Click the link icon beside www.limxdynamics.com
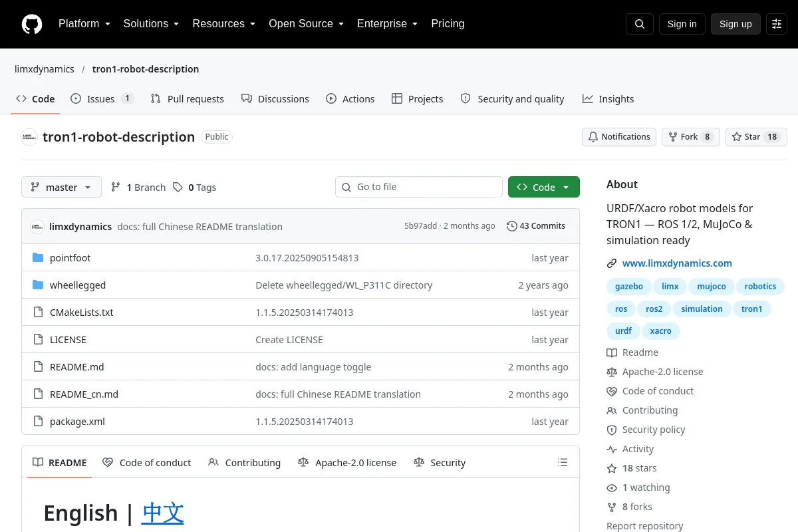 click(612, 263)
